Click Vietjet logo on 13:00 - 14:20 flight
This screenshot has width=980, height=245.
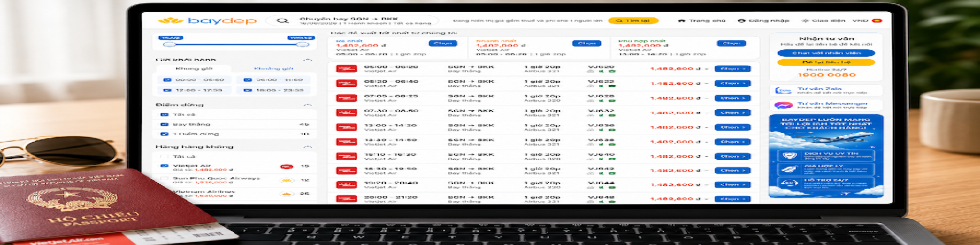pos(346,127)
